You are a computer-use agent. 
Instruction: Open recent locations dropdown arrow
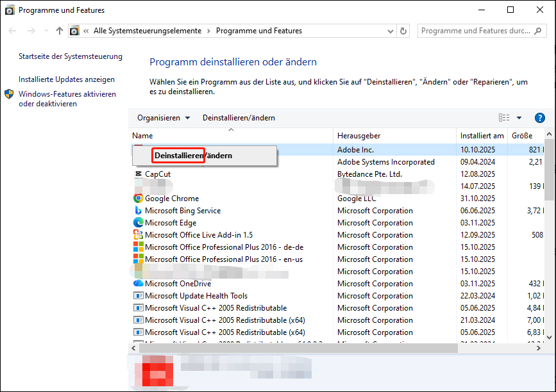tap(46, 31)
